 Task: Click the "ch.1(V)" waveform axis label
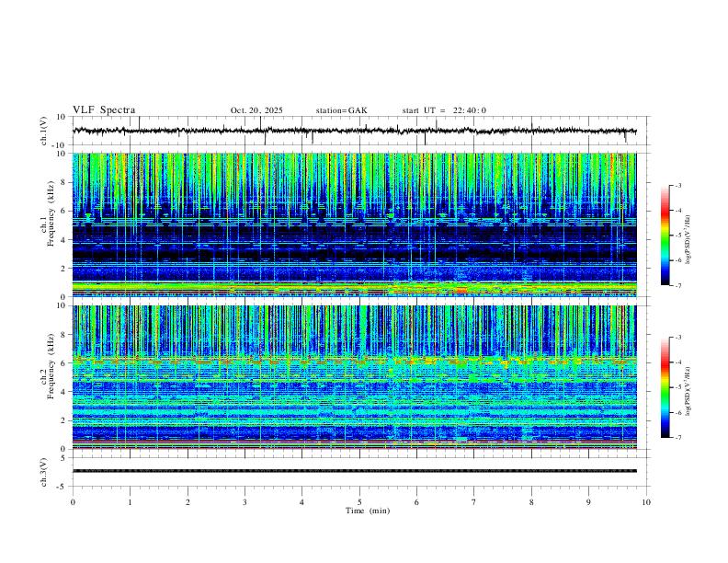pos(44,131)
